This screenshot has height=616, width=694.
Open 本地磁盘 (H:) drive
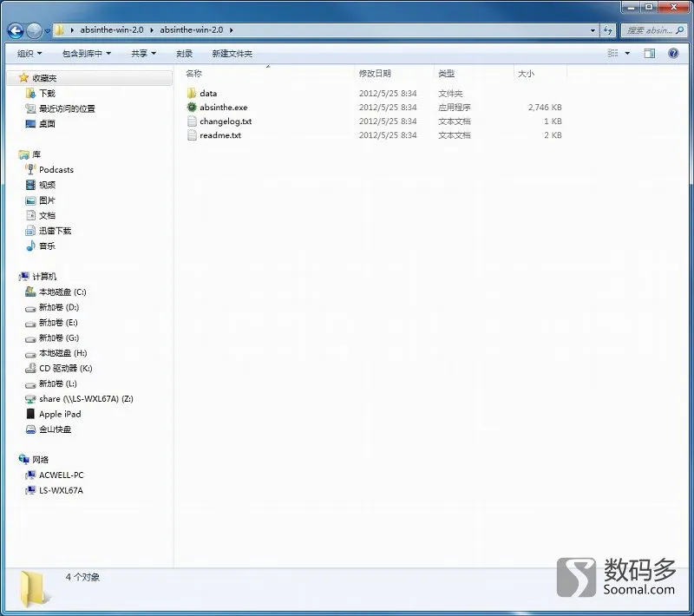pyautogui.click(x=62, y=353)
